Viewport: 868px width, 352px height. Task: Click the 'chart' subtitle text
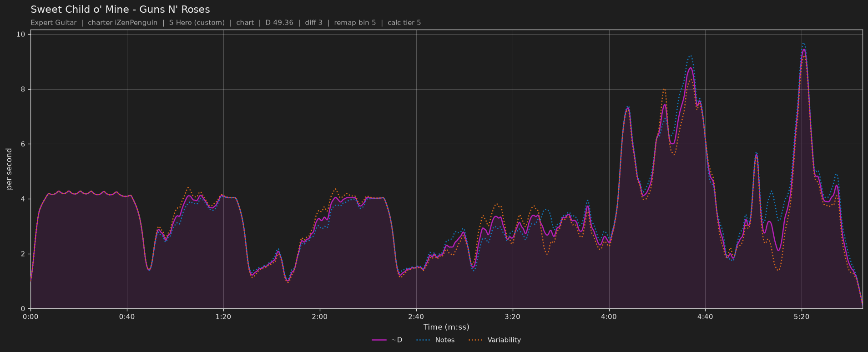tap(245, 22)
